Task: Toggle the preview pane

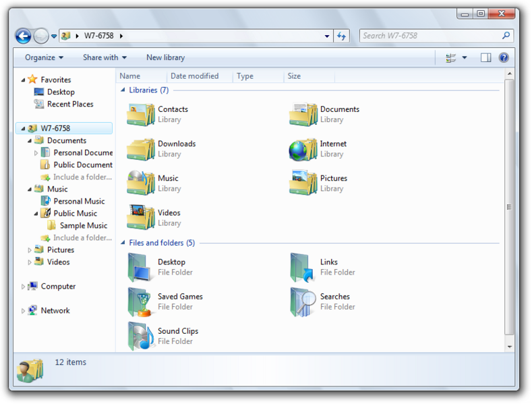Action: point(485,58)
